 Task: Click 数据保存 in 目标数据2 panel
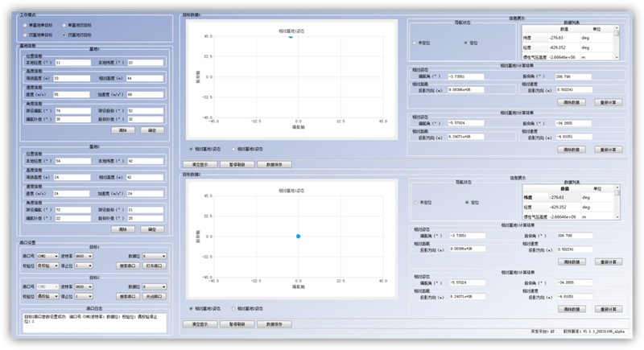[275, 324]
